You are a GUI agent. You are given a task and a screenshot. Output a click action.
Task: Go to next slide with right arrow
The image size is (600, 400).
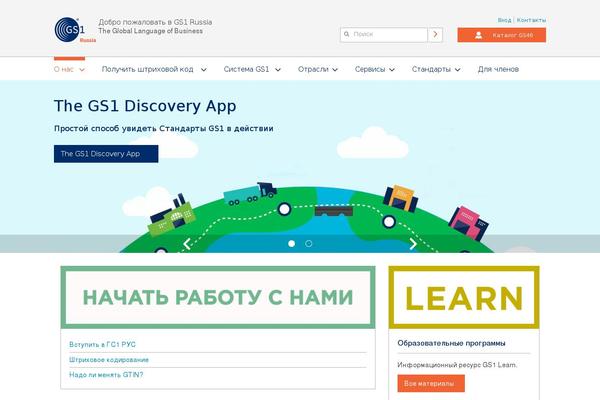pyautogui.click(x=413, y=244)
